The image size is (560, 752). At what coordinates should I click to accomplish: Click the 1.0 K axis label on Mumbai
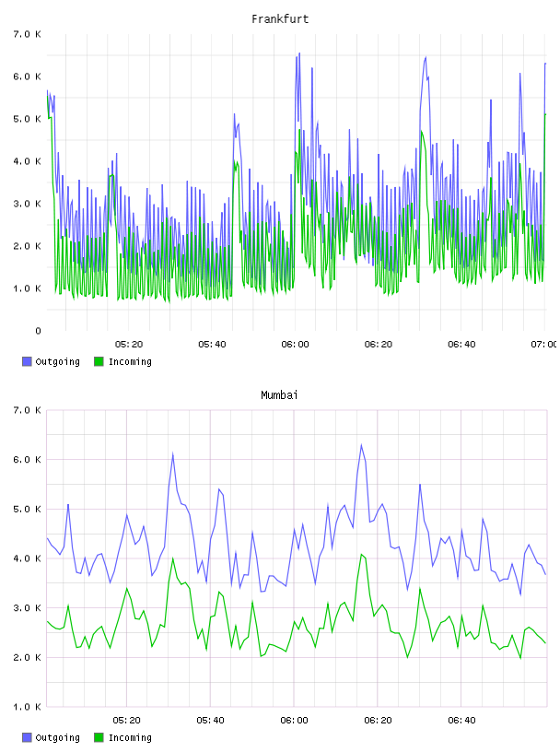pyautogui.click(x=27, y=707)
